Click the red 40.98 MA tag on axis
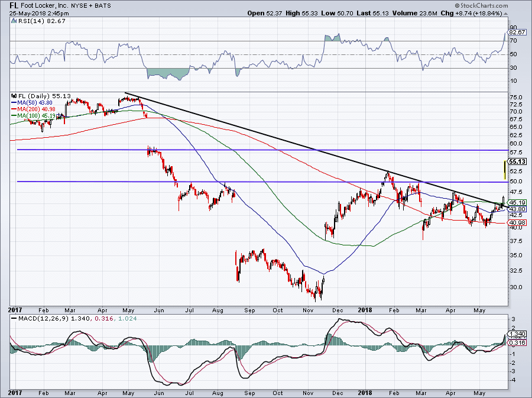The image size is (532, 398). pyautogui.click(x=517, y=222)
